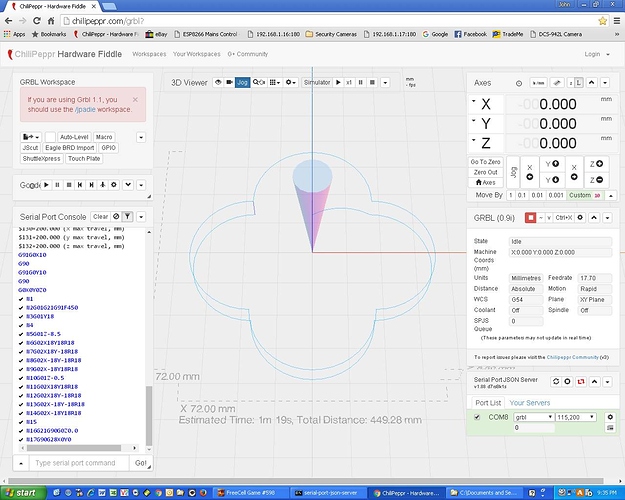Uncheck the COM8 port checkbox
Screen dimensions: 625x500
(476, 417)
